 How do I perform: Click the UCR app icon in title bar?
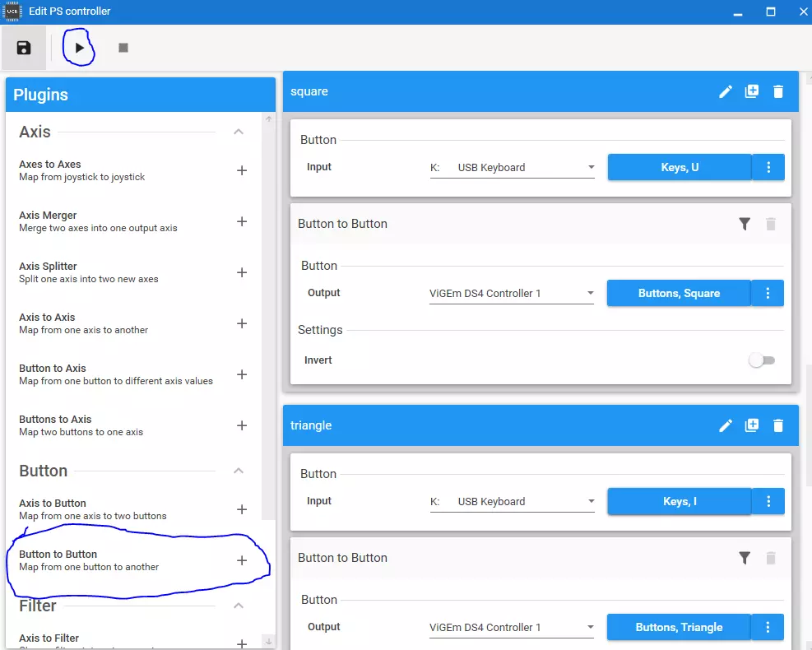(12, 12)
